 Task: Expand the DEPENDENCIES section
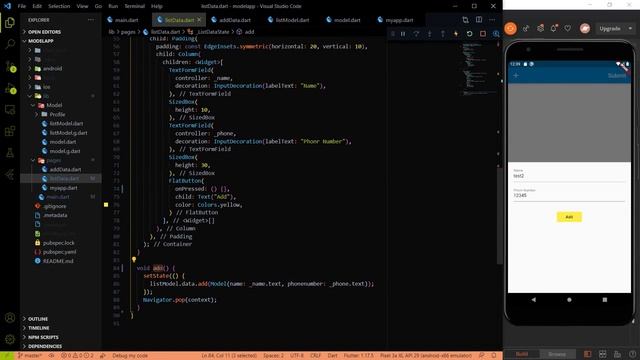coord(60,346)
